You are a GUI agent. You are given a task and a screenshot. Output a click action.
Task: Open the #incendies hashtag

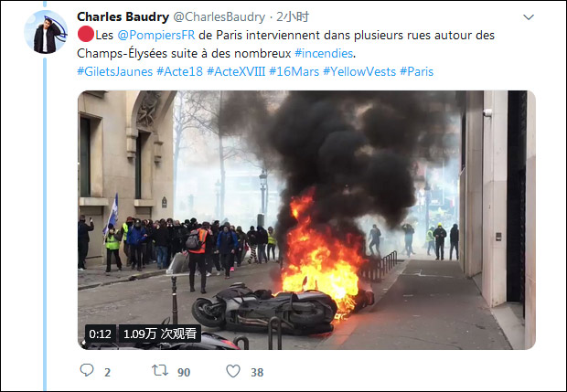click(324, 54)
